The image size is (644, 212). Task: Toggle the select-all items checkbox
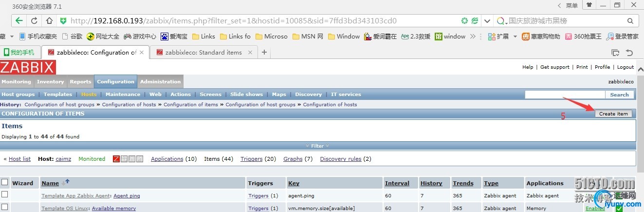pyautogui.click(x=5, y=182)
